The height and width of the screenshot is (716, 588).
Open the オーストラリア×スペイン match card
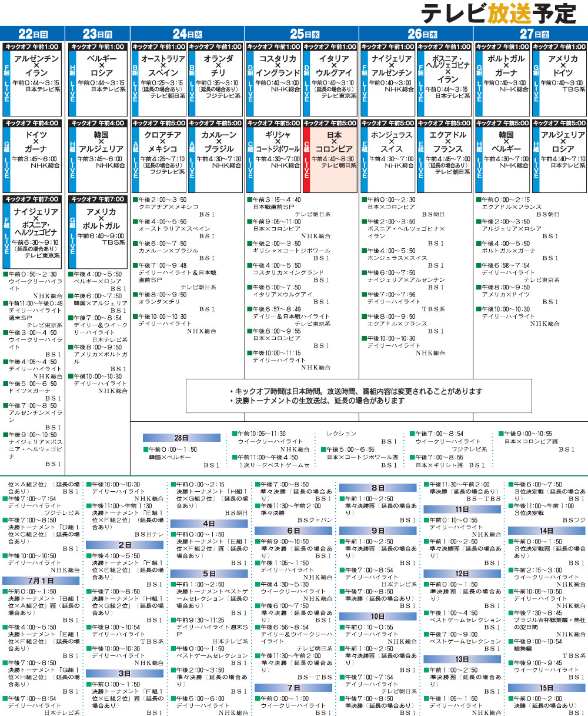coord(159,79)
